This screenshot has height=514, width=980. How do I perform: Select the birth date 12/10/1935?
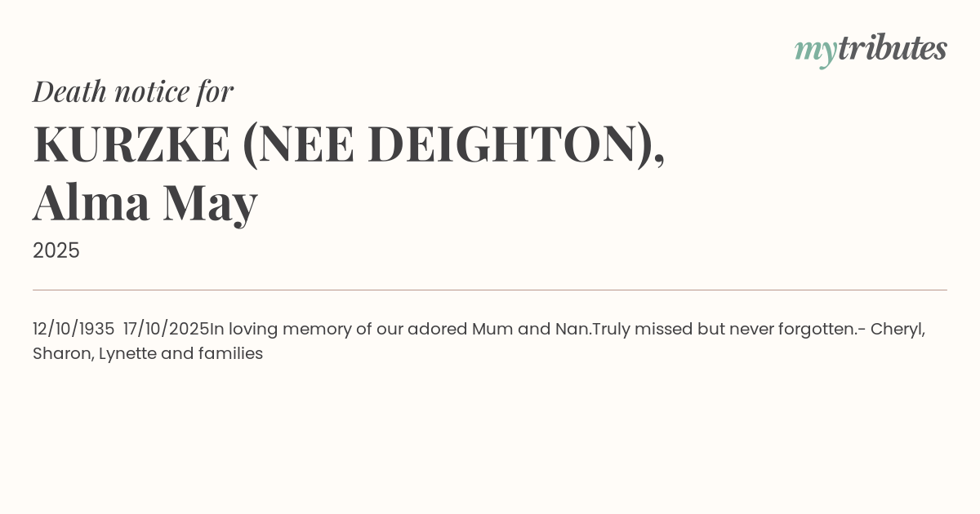(x=73, y=330)
